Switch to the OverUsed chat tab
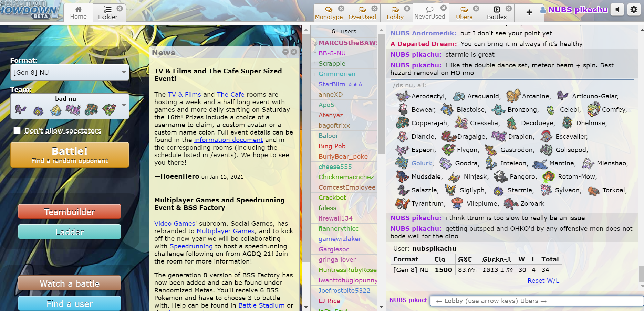This screenshot has width=644, height=311. point(362,13)
